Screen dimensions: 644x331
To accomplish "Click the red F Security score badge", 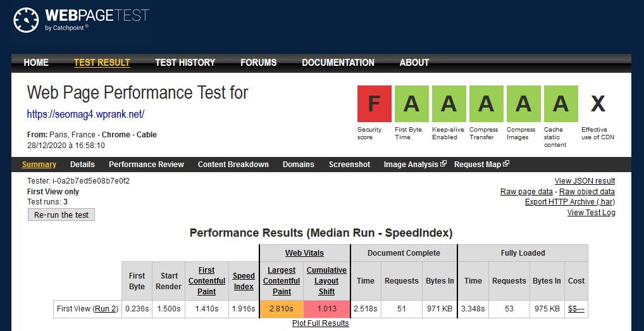I will pos(374,103).
